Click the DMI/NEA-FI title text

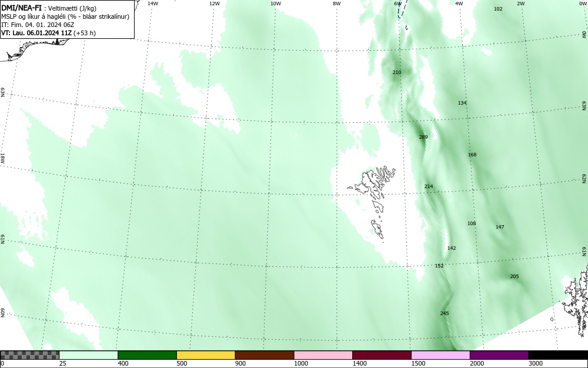pos(21,8)
